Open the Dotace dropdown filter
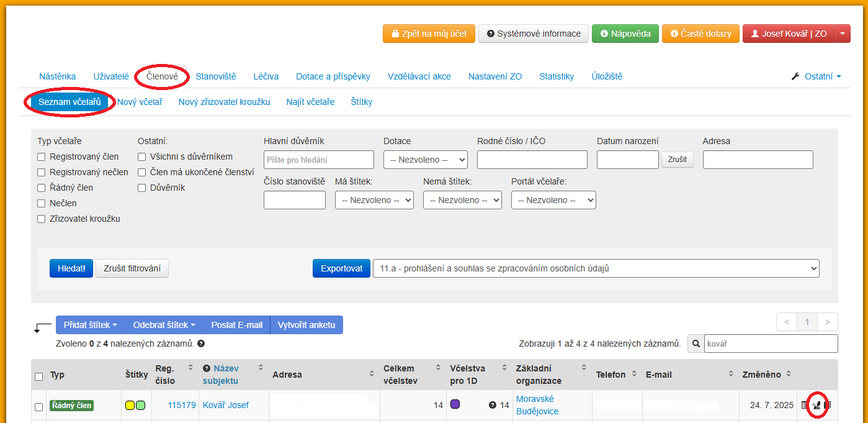The image size is (868, 423). (x=425, y=160)
